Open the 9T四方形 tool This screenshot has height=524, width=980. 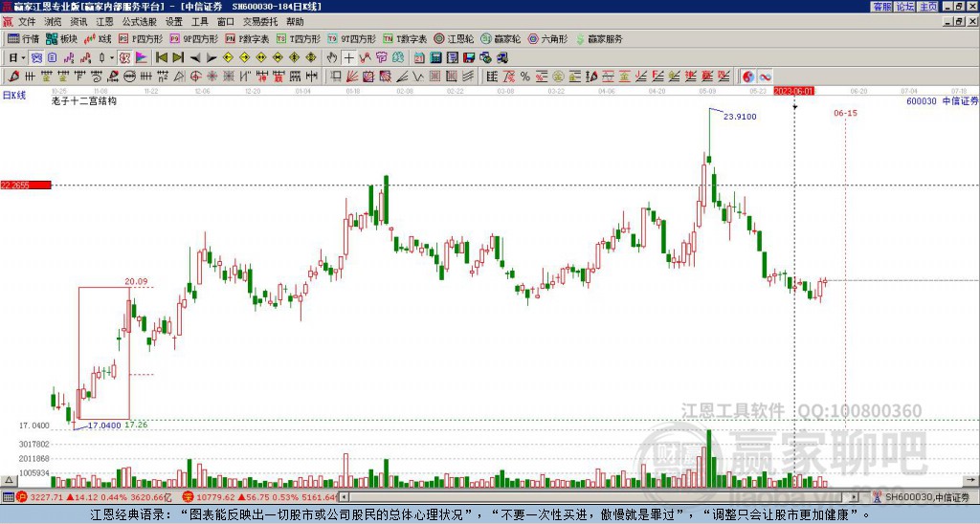coord(351,38)
